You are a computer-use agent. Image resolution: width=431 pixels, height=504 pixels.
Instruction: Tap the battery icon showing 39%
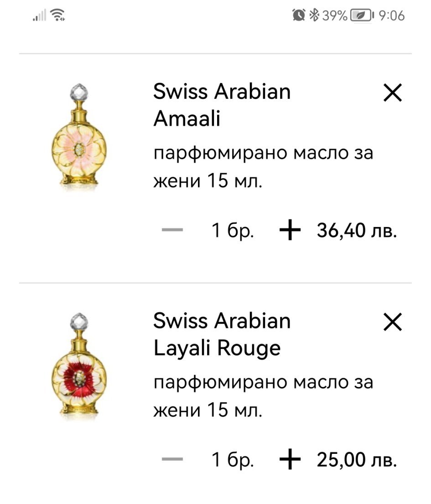click(x=361, y=16)
